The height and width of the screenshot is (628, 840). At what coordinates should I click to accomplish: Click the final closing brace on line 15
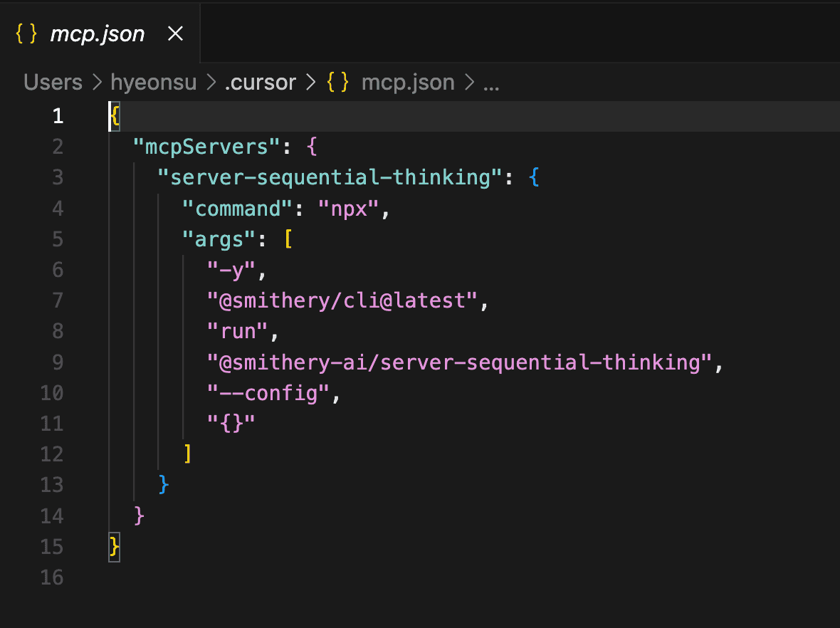point(114,547)
